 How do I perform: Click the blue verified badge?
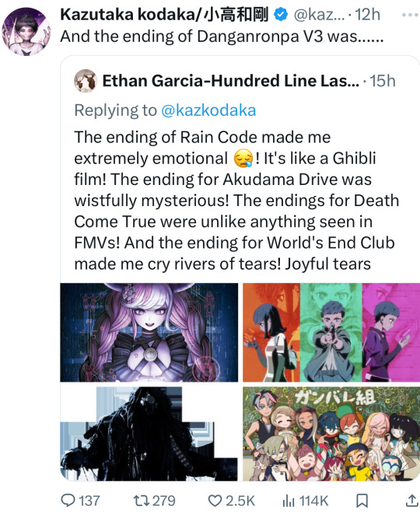point(281,15)
